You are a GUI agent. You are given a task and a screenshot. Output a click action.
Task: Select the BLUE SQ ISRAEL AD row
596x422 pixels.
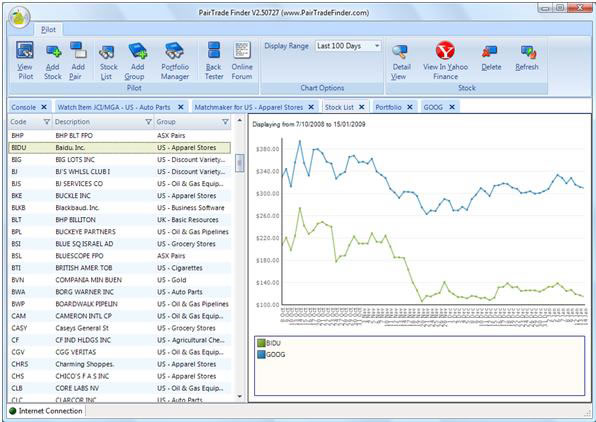[119, 244]
